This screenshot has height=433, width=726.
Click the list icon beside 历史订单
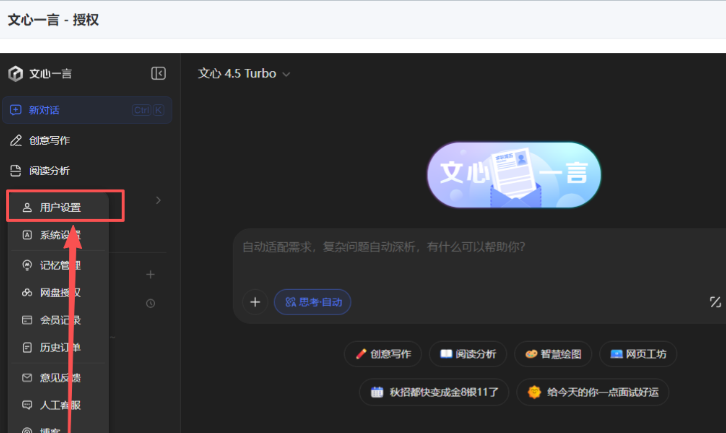click(x=27, y=347)
